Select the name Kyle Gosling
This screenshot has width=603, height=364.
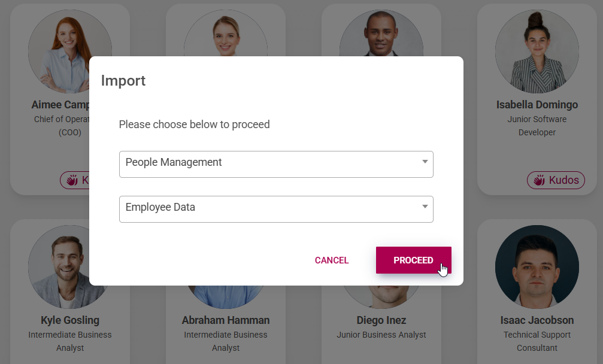70,320
